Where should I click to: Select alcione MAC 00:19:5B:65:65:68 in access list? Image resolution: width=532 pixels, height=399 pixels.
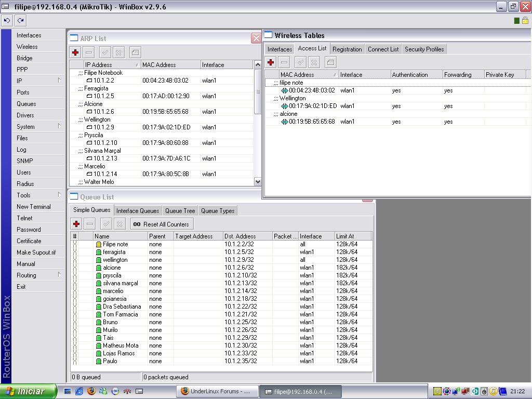397,122
